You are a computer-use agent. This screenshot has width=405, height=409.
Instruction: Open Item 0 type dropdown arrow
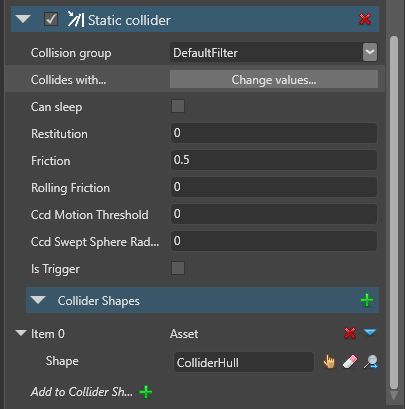[370, 332]
